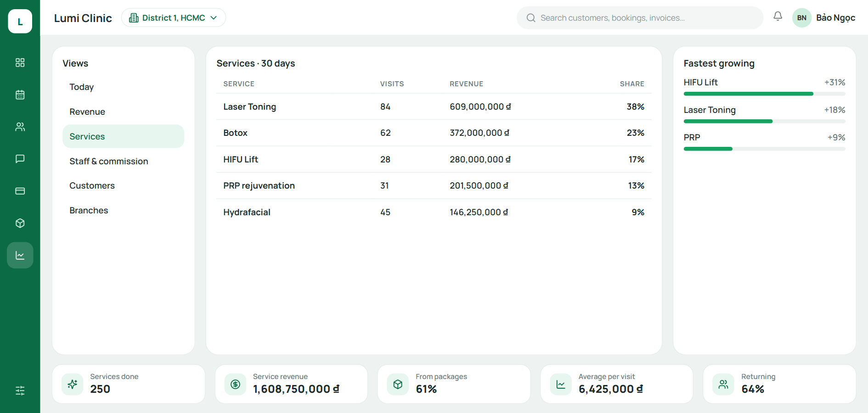Open the settings sliders icon in sidebar

(20, 391)
